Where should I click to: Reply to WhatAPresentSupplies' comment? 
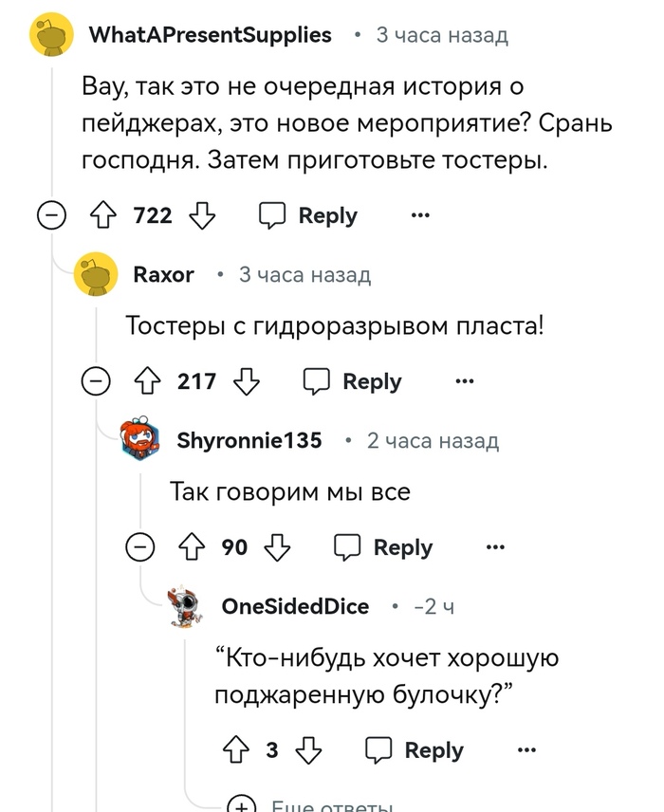(x=309, y=216)
